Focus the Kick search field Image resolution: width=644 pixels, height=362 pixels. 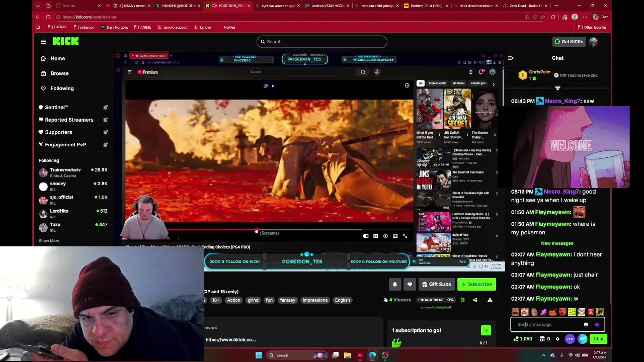[x=322, y=42]
